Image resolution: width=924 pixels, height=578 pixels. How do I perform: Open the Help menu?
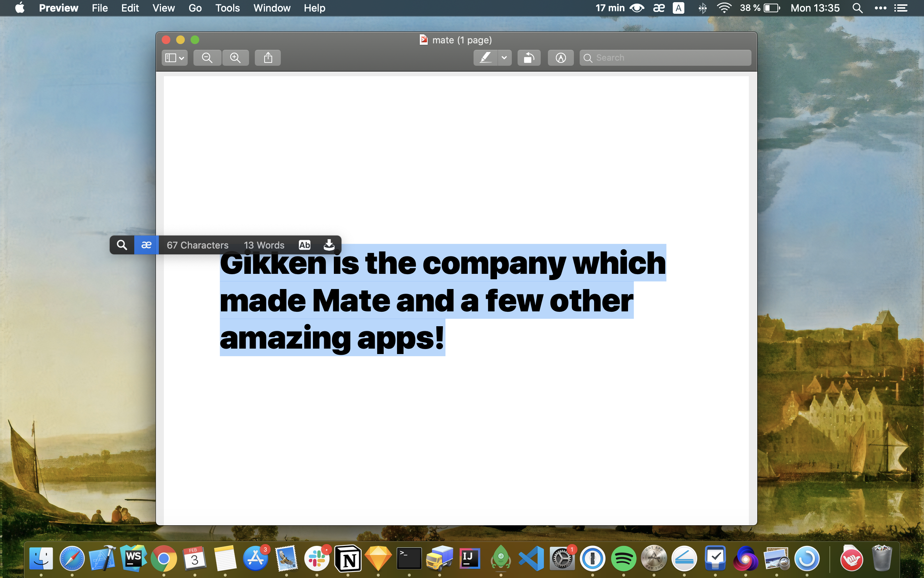(x=314, y=8)
